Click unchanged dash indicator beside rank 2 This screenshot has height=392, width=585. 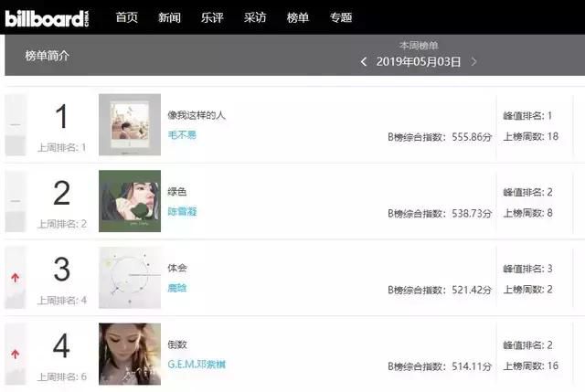[16, 201]
